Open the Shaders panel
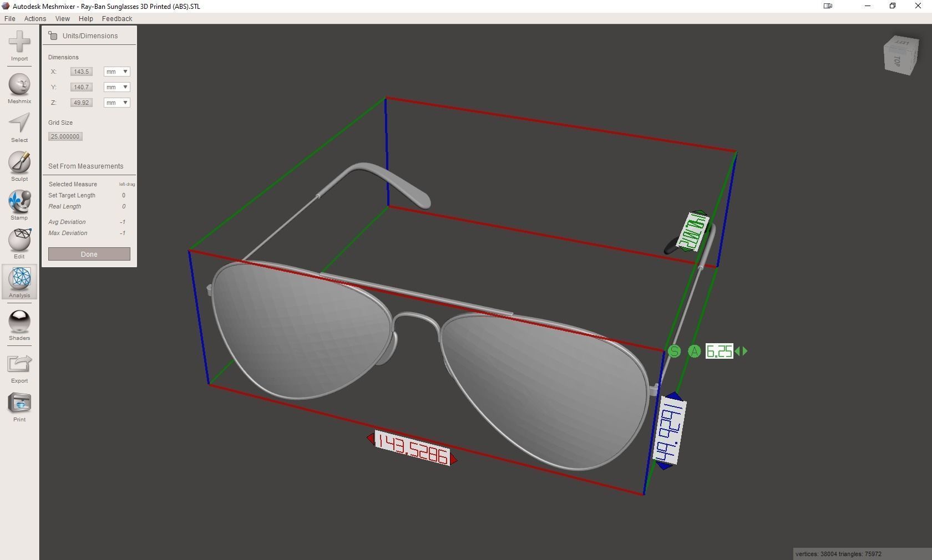The width and height of the screenshot is (932, 560). click(19, 325)
